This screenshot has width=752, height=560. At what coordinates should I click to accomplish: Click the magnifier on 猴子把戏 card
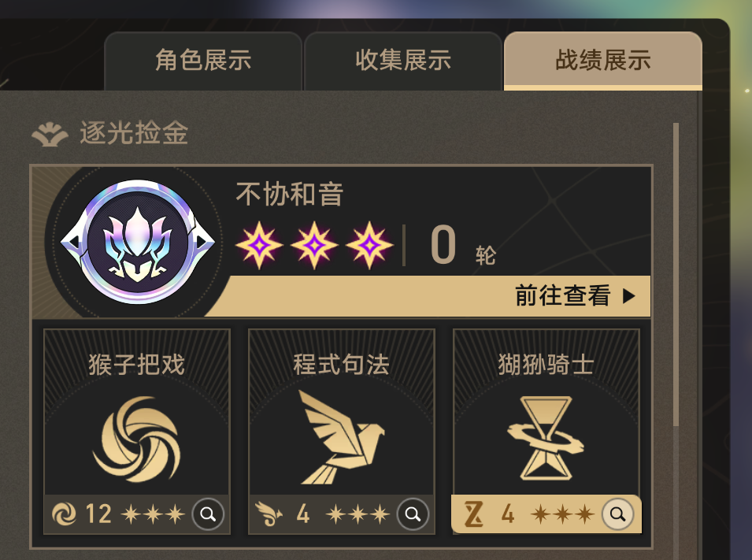tap(208, 514)
